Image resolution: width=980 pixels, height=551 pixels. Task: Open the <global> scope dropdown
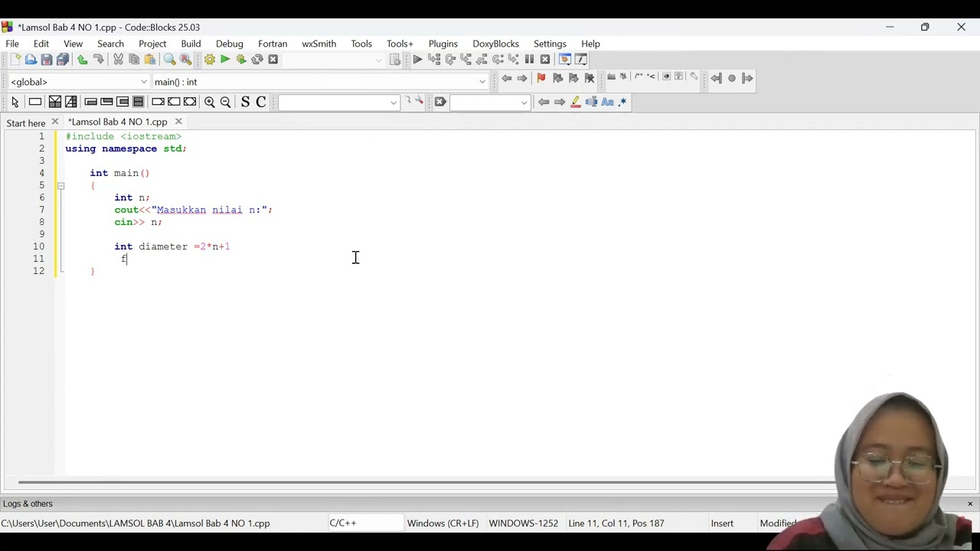click(78, 82)
